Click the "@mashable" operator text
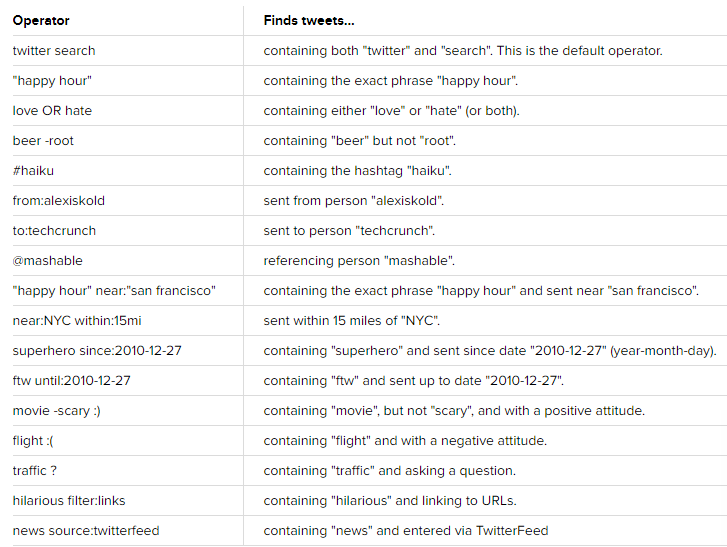The width and height of the screenshot is (727, 547). [x=48, y=260]
